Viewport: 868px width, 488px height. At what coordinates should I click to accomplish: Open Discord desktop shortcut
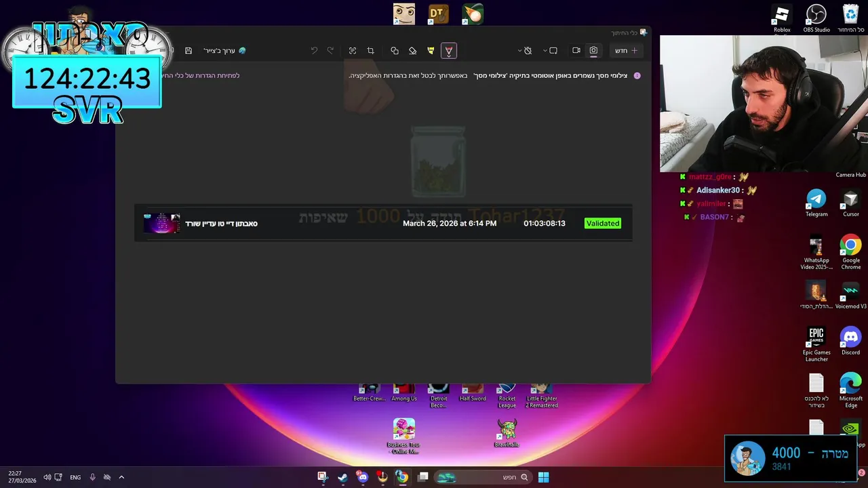[x=851, y=341]
